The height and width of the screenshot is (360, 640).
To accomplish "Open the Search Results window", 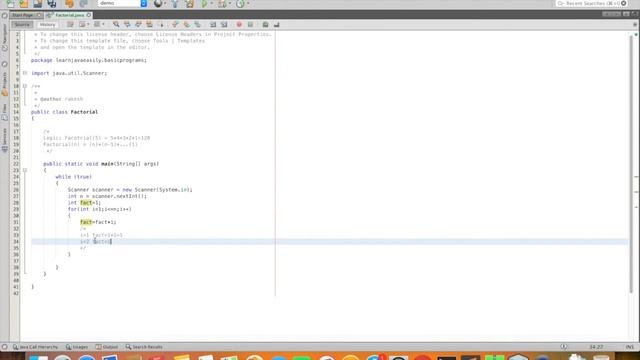I will (144, 347).
